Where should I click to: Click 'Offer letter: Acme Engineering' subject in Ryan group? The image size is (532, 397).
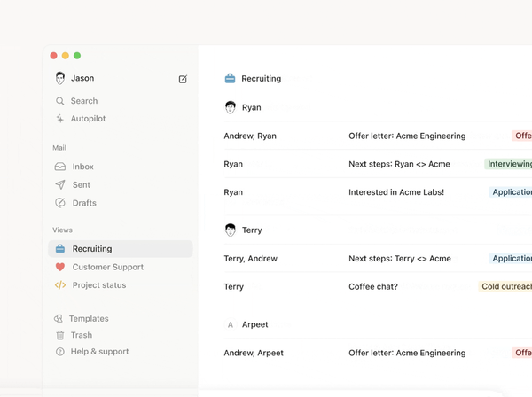pyautogui.click(x=407, y=136)
